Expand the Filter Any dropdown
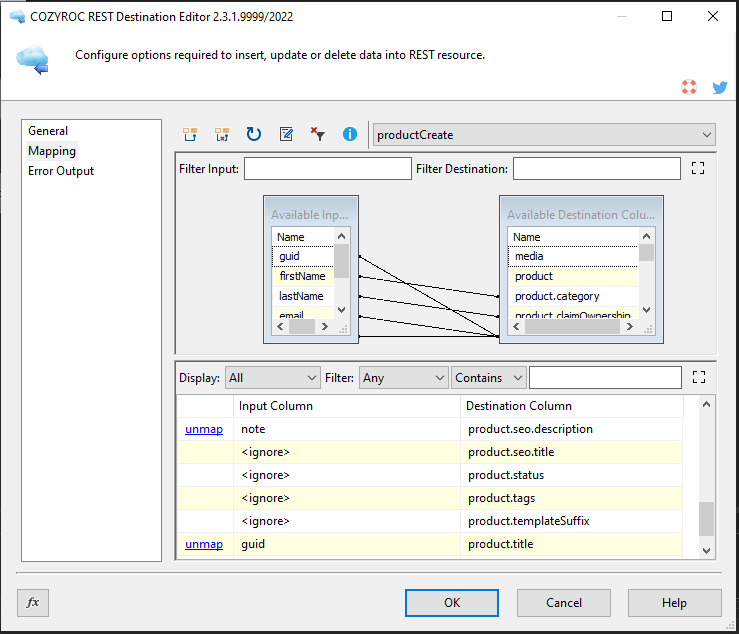Viewport: 739px width, 634px height. [x=403, y=377]
